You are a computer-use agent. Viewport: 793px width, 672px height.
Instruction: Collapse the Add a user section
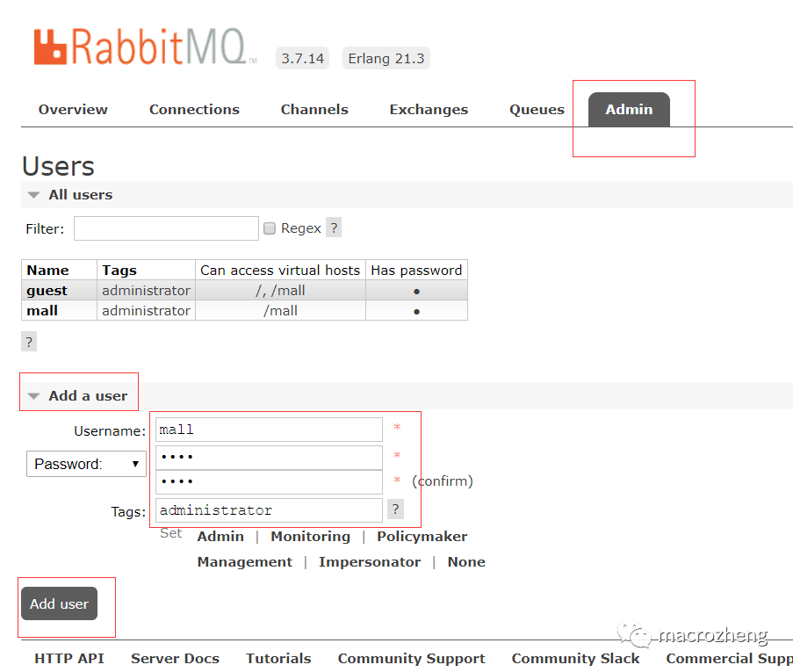tap(33, 395)
